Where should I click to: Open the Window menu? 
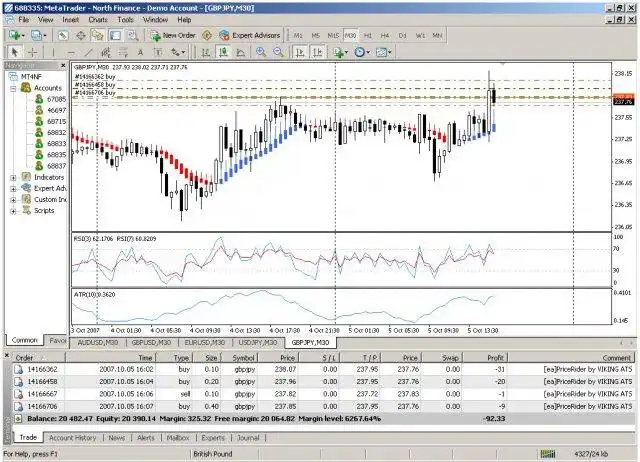[x=155, y=20]
